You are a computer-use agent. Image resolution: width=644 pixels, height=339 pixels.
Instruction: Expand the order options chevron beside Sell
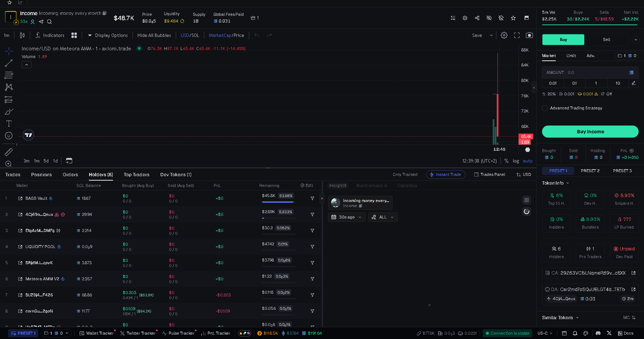point(636,39)
